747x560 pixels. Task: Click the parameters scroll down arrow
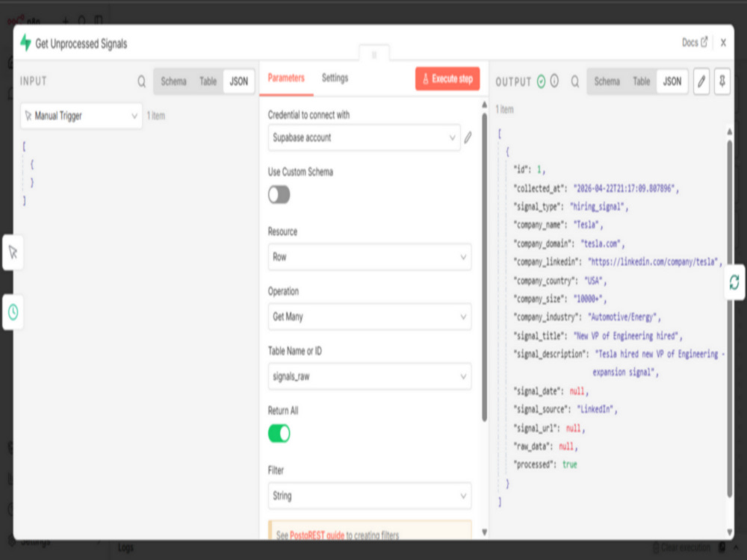coord(485,532)
